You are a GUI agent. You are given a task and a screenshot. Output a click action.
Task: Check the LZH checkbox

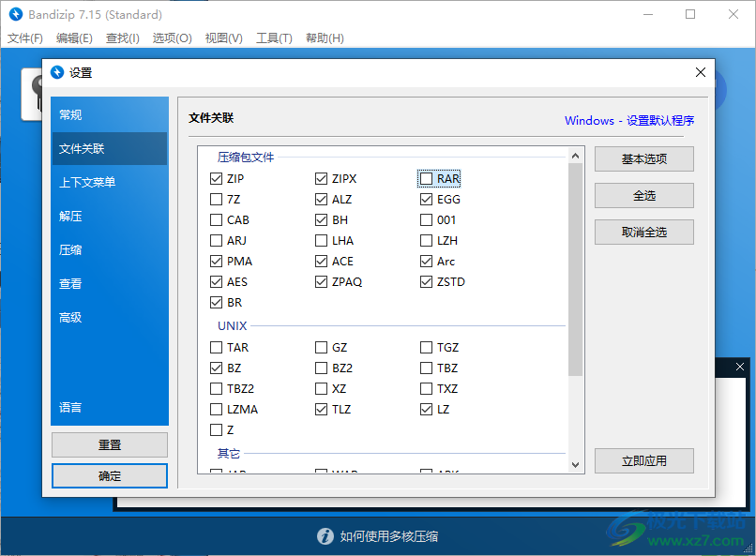pos(426,240)
